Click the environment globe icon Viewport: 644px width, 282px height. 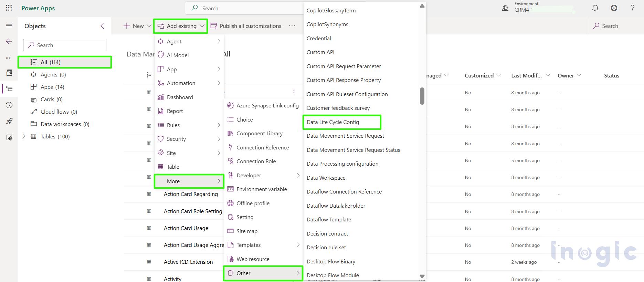(505, 8)
